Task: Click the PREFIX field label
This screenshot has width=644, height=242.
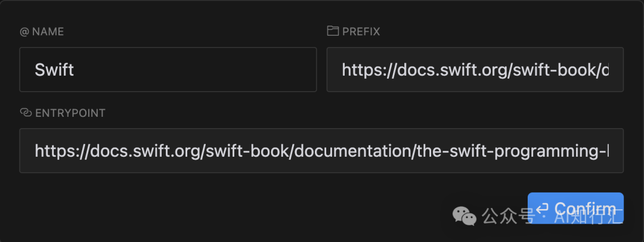Action: [361, 32]
